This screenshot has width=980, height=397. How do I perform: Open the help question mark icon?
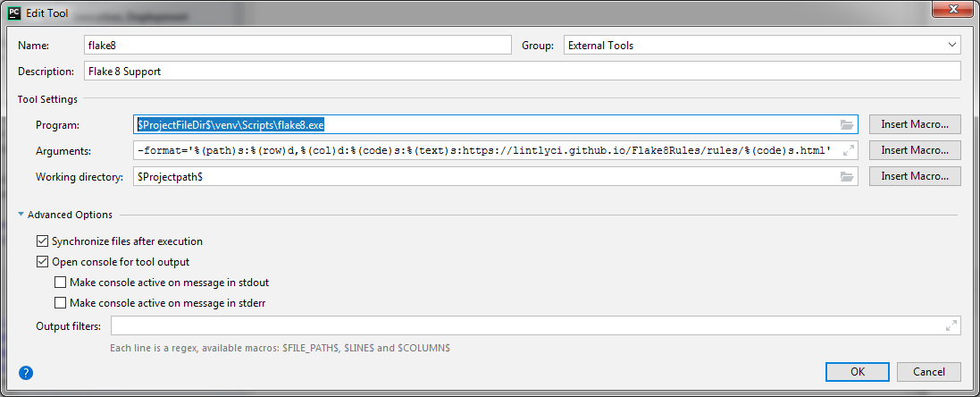pyautogui.click(x=25, y=372)
